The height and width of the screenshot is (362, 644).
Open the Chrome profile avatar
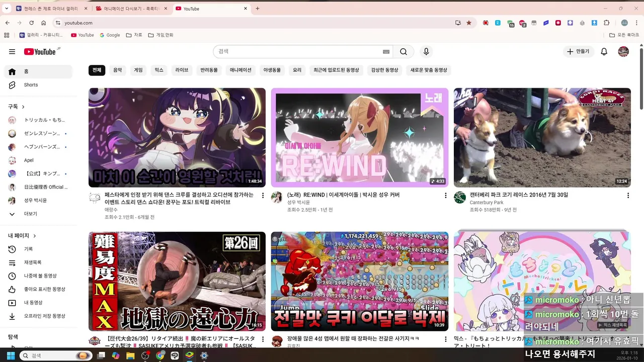pyautogui.click(x=624, y=23)
